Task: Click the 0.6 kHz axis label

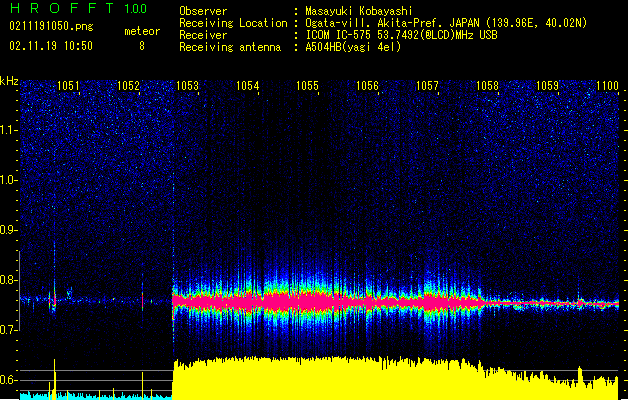Action: 9,380
